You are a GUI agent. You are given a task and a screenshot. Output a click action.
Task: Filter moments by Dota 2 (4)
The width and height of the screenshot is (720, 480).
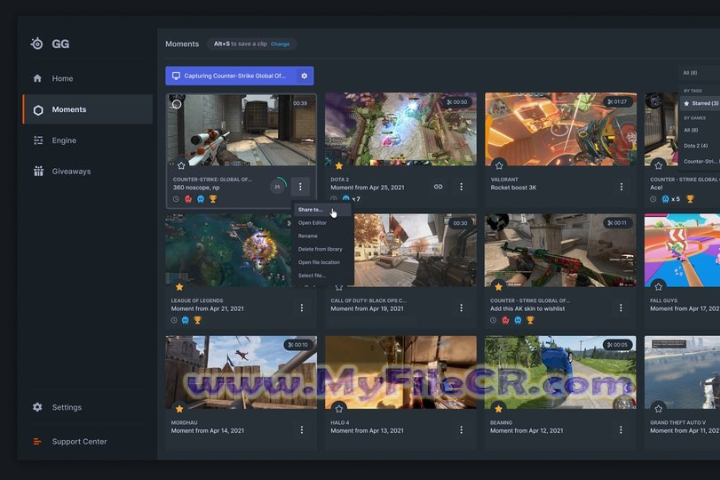(x=699, y=146)
